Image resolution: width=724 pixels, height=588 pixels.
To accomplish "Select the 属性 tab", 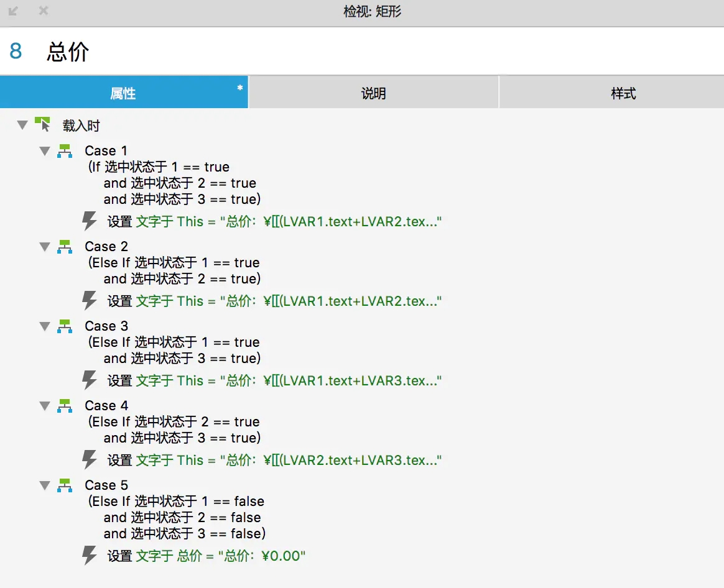I will point(123,91).
